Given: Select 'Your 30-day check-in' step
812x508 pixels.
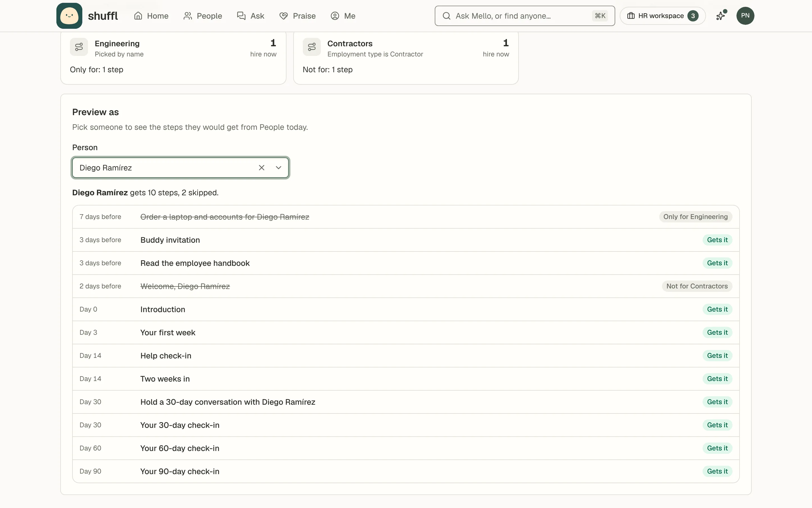Looking at the screenshot, I should click(x=406, y=425).
